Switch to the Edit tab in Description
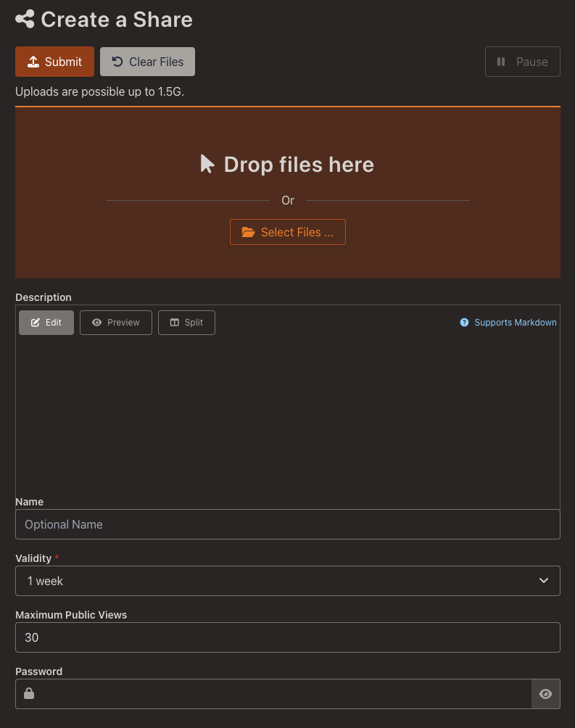This screenshot has width=575, height=728. [x=46, y=323]
